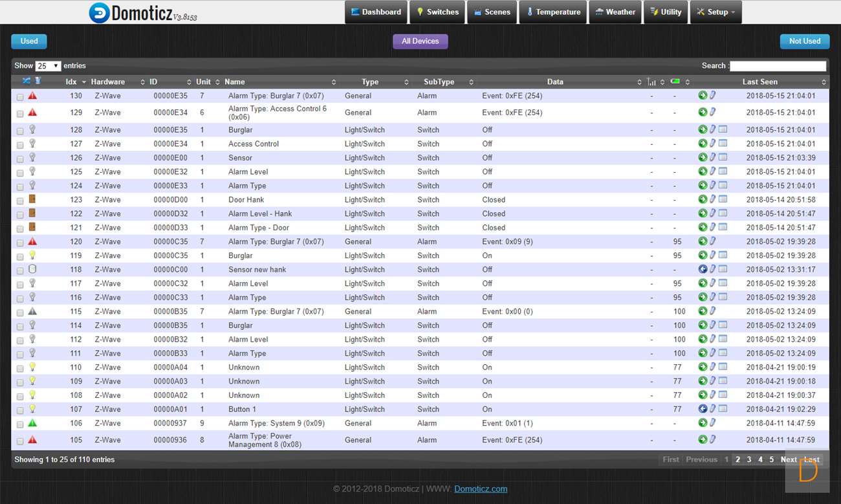Click red alarm triangle for device 130
Image resolution: width=841 pixels, height=504 pixels.
tap(32, 96)
